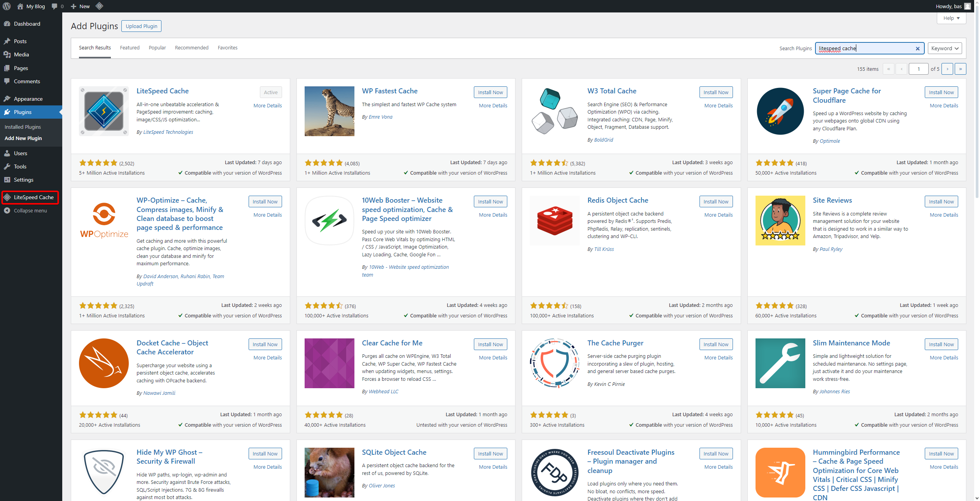
Task: Open Appearance menu in sidebar
Action: point(28,99)
